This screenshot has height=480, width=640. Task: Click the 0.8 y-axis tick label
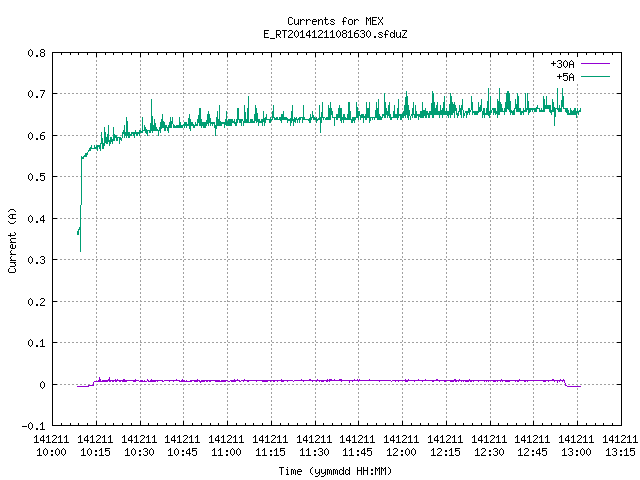[36, 53]
